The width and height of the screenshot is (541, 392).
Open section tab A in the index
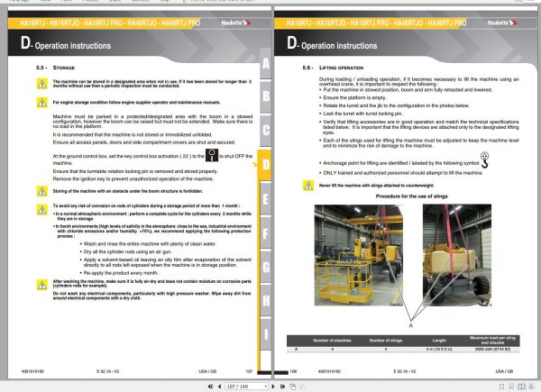[266, 63]
